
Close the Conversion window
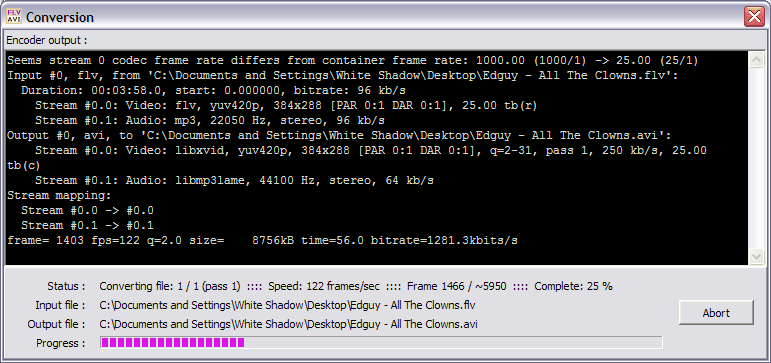click(x=754, y=17)
